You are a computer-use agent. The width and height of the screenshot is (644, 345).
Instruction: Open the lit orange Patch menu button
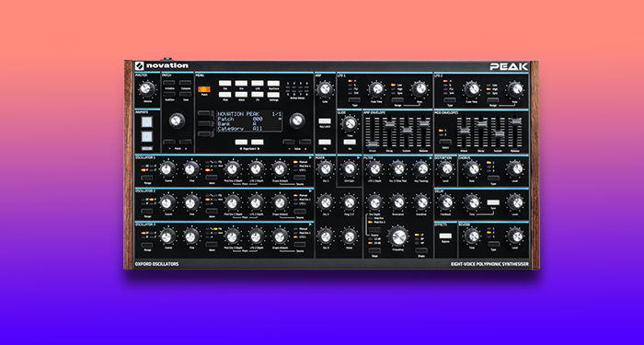pos(203,89)
